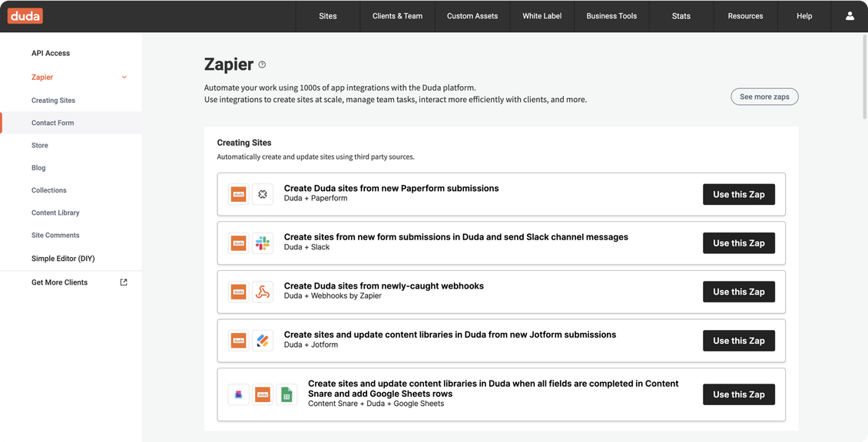The image size is (868, 442).
Task: Click the Duda icon in the webhooks zap row
Action: [239, 292]
